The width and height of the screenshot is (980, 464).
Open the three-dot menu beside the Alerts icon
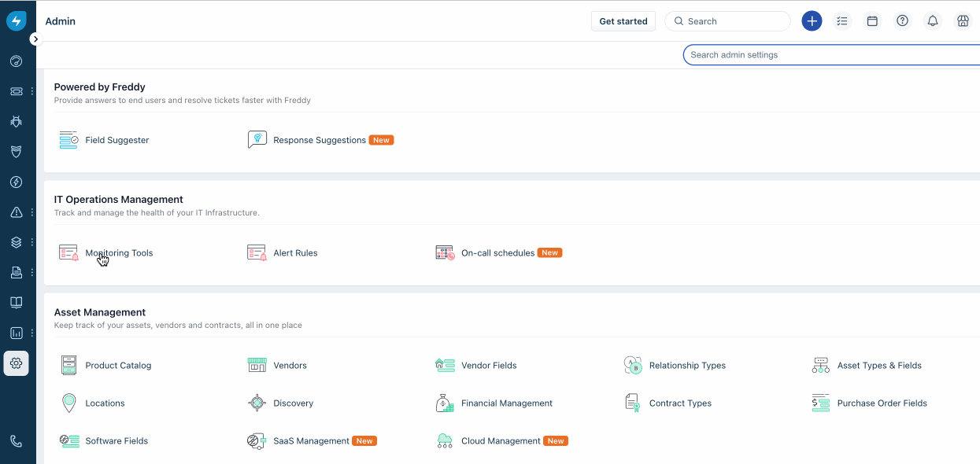31,212
